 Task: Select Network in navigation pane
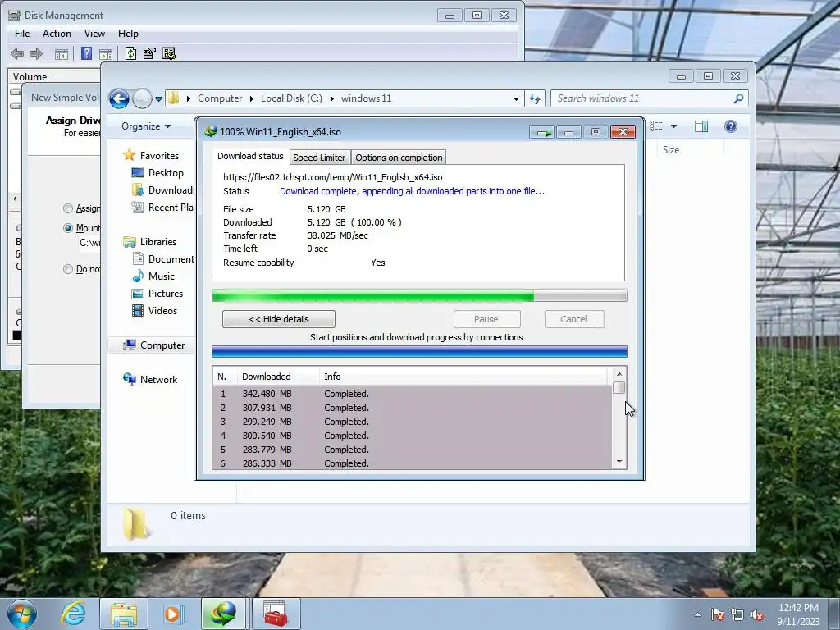coord(158,380)
